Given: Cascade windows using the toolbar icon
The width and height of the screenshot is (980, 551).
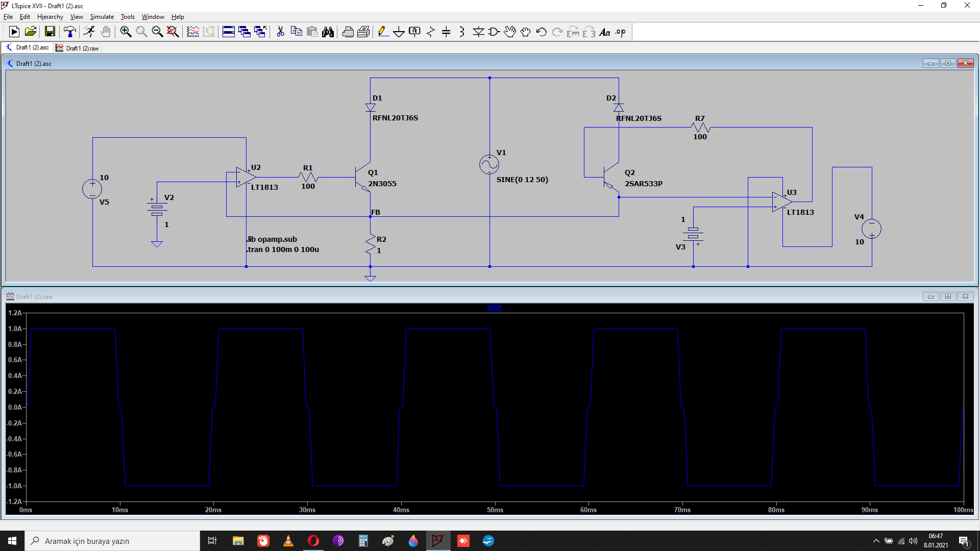Looking at the screenshot, I should 244,32.
